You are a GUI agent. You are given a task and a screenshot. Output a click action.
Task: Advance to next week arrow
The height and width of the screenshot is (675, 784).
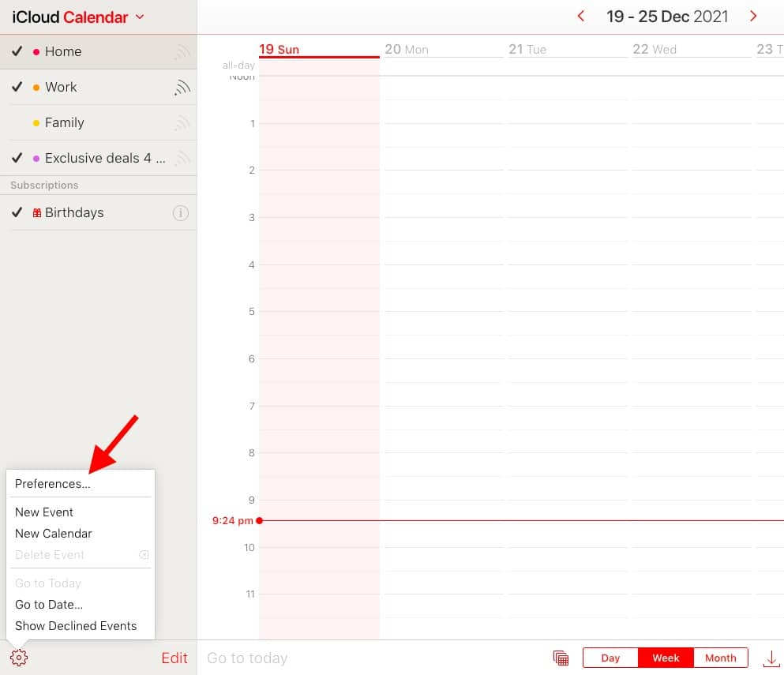pos(753,17)
